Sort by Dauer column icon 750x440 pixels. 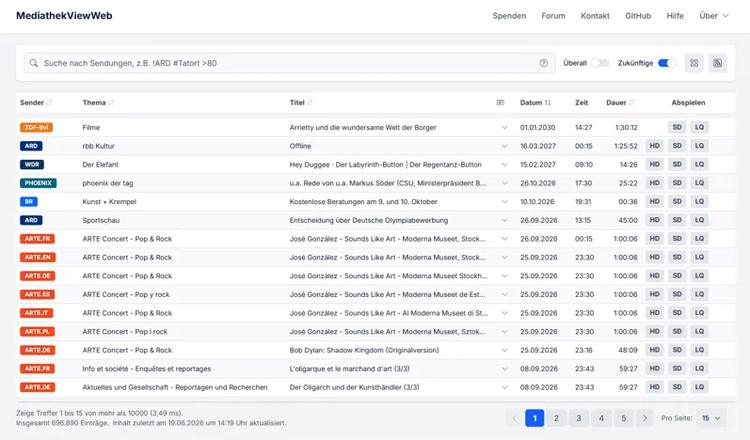tap(631, 103)
